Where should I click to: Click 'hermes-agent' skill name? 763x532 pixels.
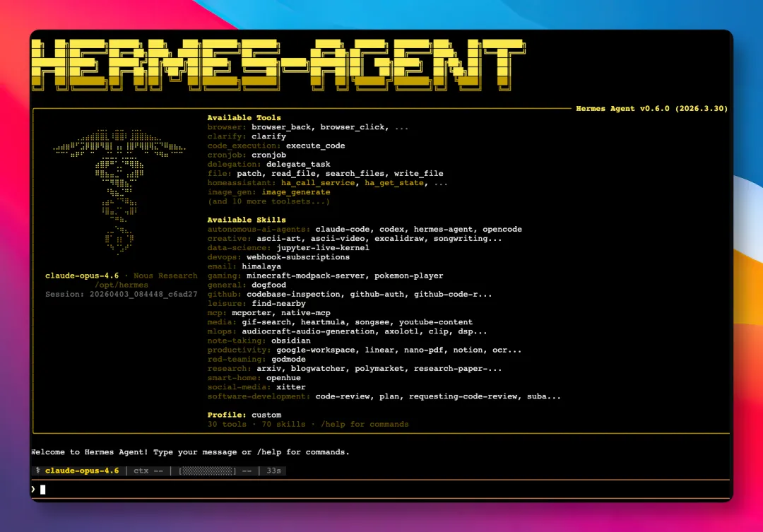pyautogui.click(x=443, y=229)
